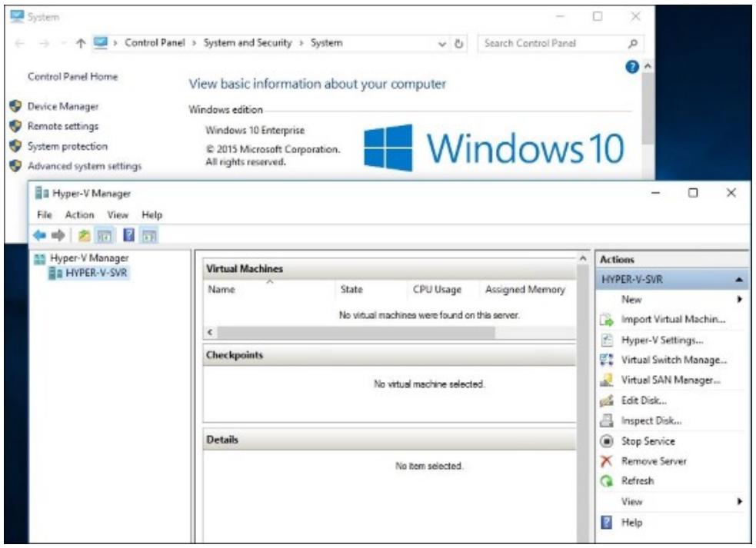Click the up arrow in System window address bar
This screenshot has height=548, width=756.
pos(81,43)
